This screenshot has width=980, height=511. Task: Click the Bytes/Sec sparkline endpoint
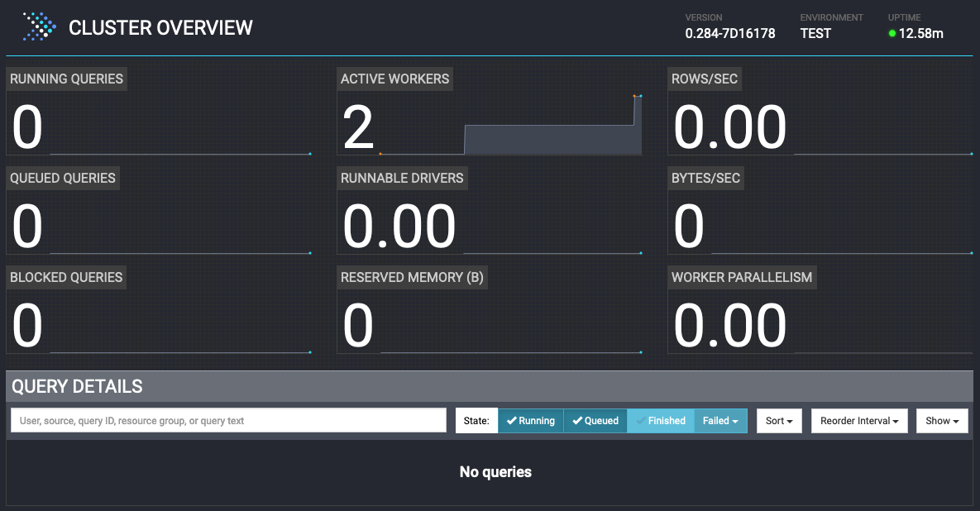coord(973,253)
